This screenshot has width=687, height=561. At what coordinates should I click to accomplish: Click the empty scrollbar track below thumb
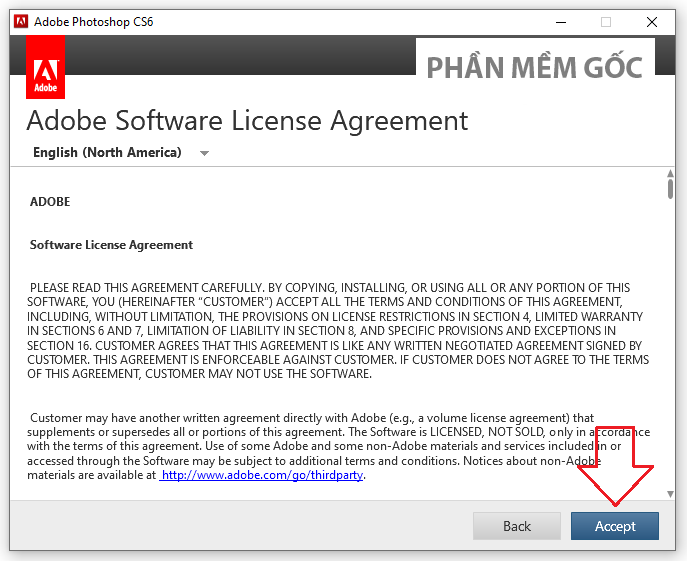[669, 350]
